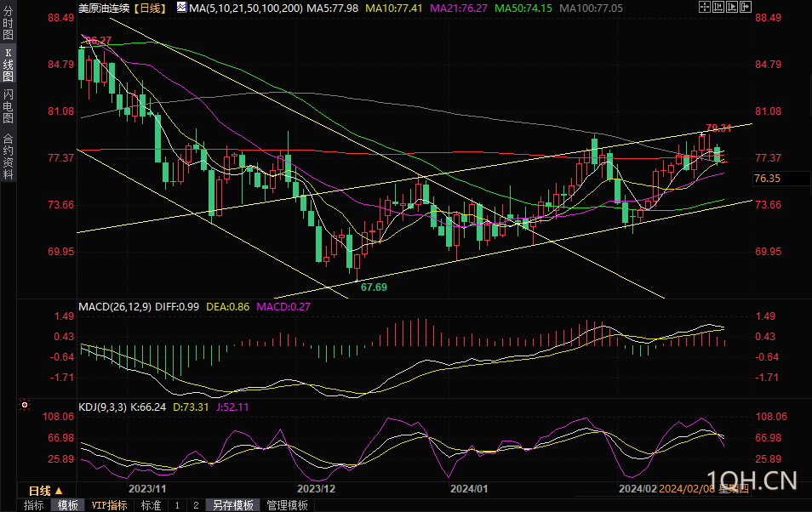
Task: Click the 2023/11 date marker
Action: point(147,489)
